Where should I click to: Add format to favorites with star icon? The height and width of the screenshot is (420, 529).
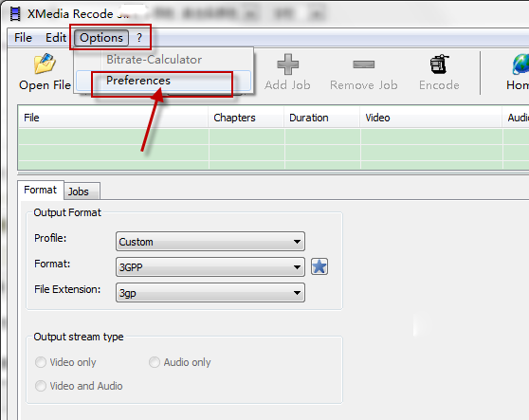[319, 266]
